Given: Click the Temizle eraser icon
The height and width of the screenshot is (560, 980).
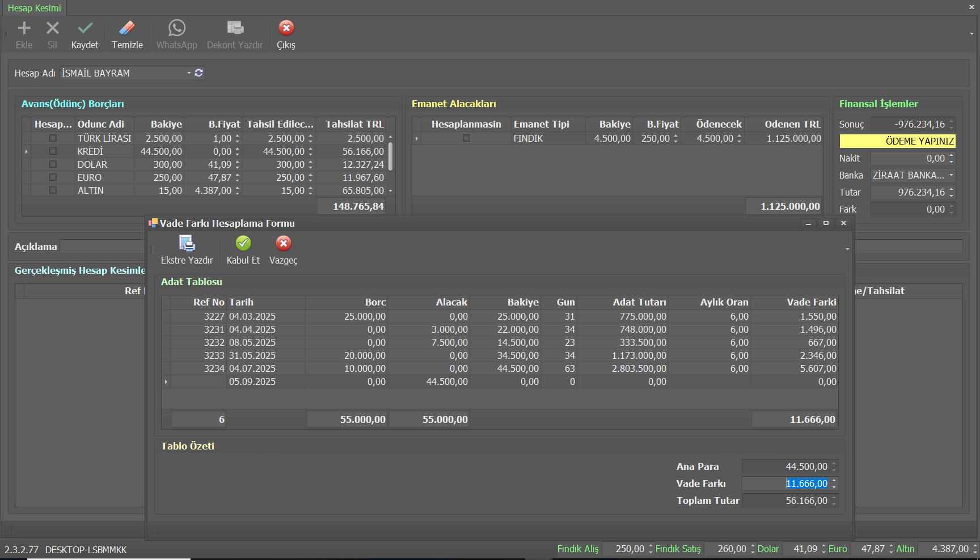Looking at the screenshot, I should (x=127, y=28).
